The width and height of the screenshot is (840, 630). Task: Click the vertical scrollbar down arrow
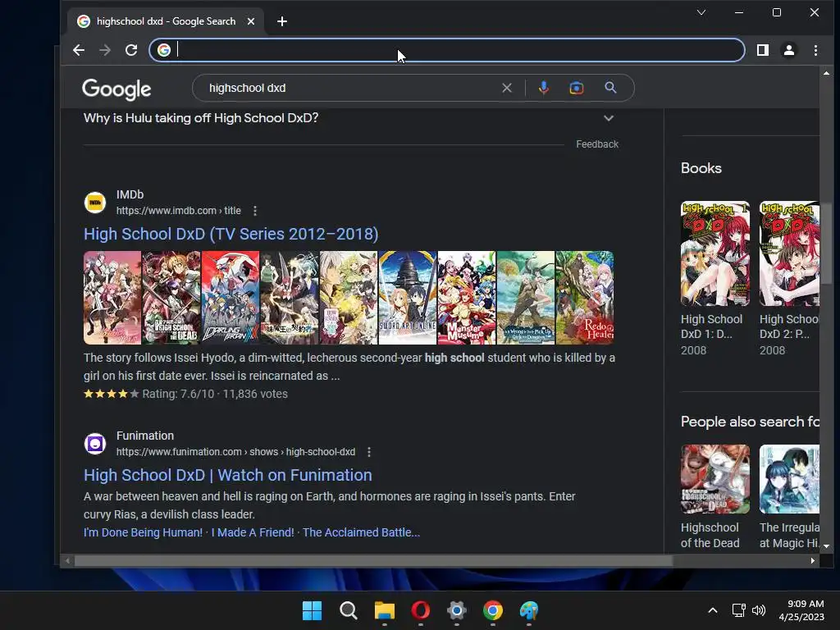click(x=827, y=546)
